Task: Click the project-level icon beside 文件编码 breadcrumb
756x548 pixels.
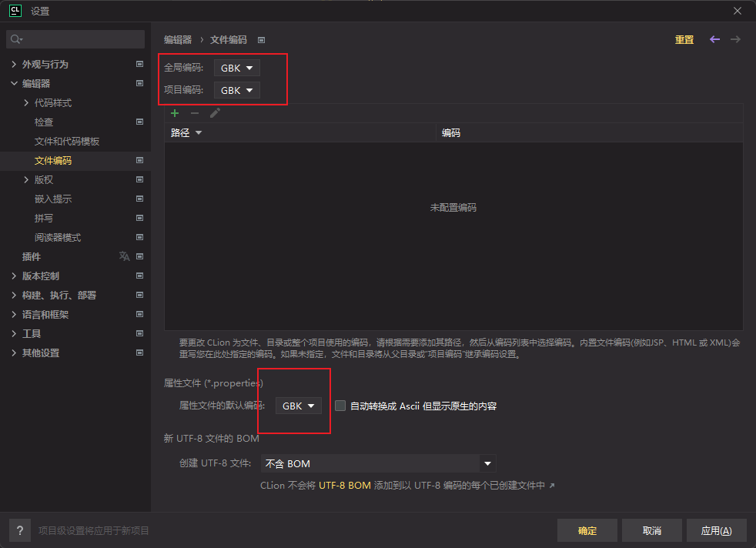Action: (261, 40)
